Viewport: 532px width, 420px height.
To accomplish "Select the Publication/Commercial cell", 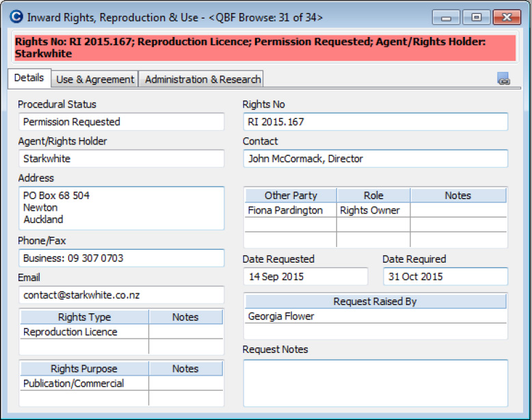I will click(x=85, y=383).
